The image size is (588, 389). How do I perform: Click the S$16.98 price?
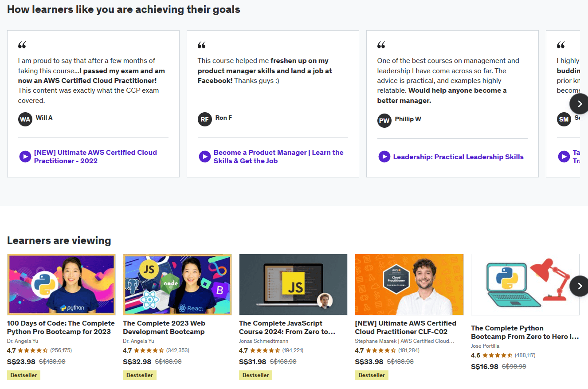pyautogui.click(x=484, y=366)
